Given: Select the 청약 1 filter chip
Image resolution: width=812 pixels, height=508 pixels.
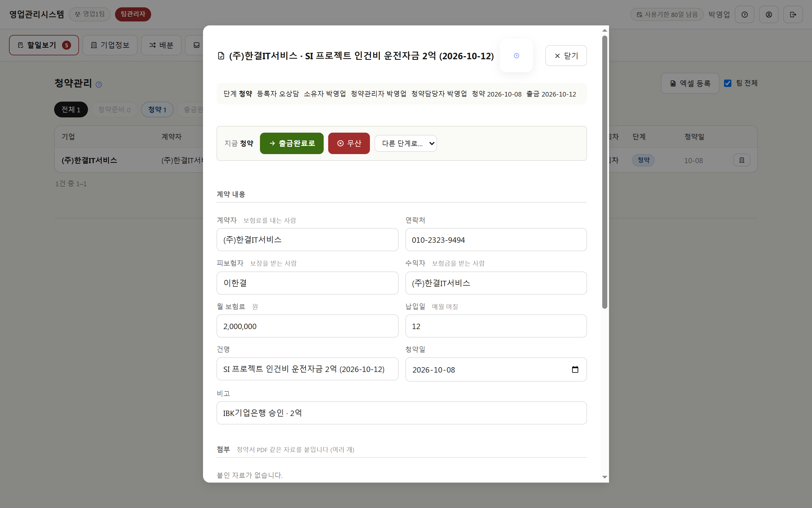Looking at the screenshot, I should [x=157, y=110].
